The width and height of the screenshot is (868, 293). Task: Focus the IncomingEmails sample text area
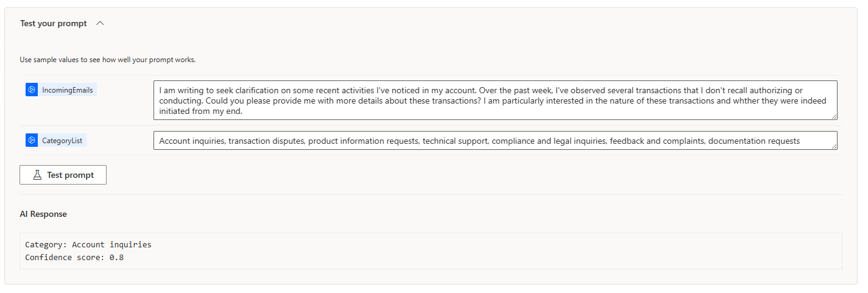[495, 101]
